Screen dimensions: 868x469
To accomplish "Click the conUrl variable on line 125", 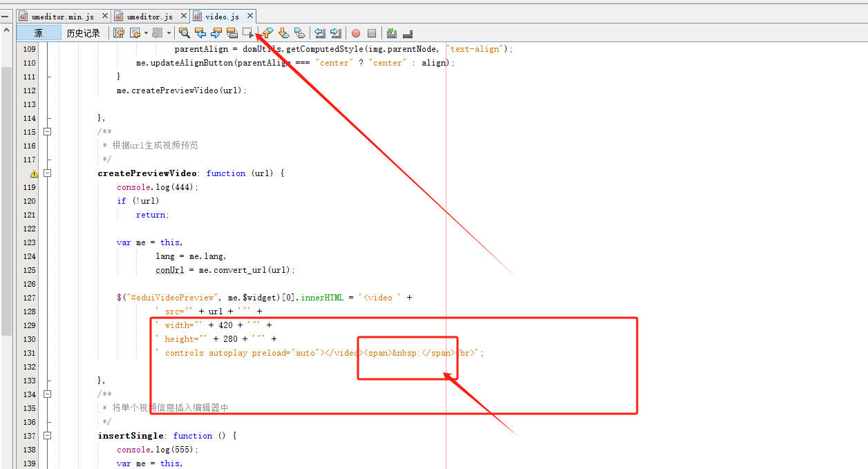I will [x=169, y=270].
